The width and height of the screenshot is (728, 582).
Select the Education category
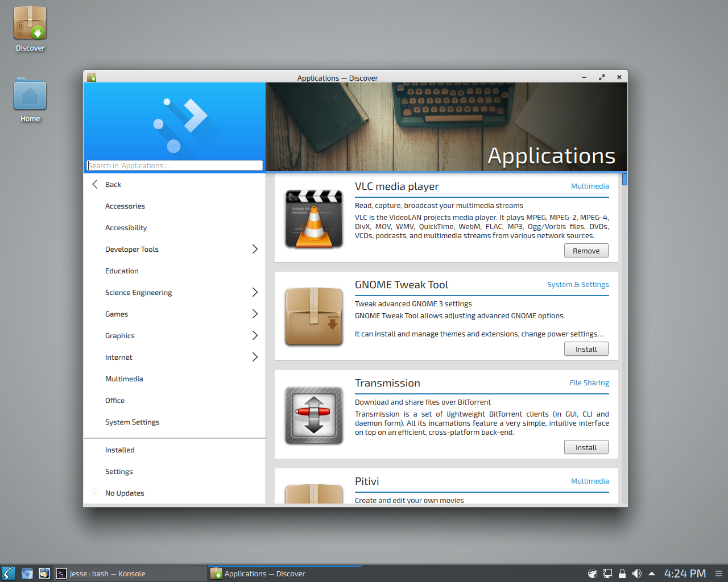[x=175, y=271]
